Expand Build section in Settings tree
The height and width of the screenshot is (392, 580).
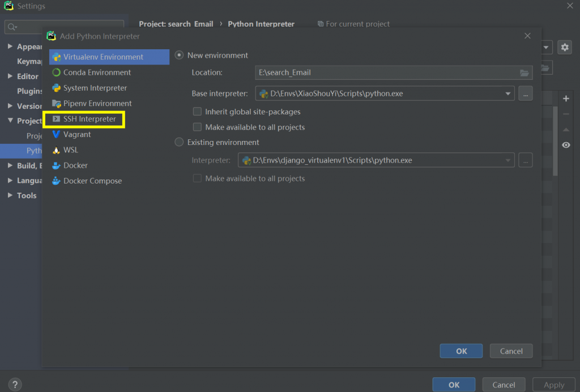click(x=10, y=165)
